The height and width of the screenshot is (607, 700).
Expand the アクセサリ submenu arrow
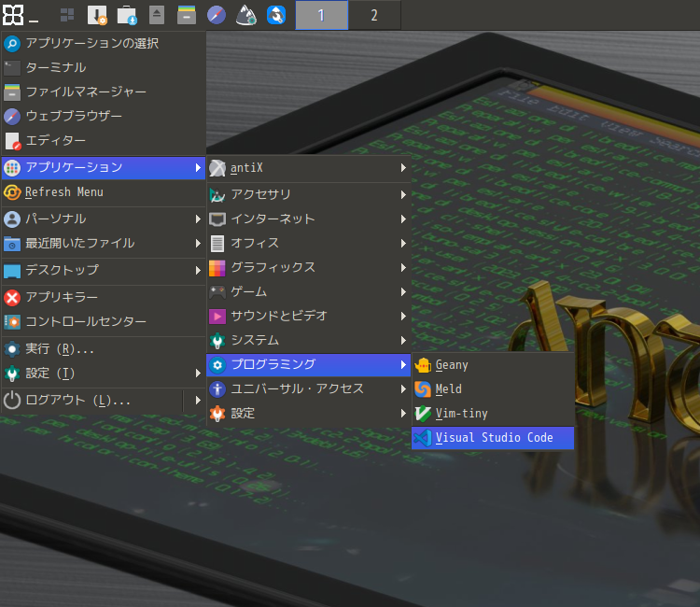click(403, 195)
